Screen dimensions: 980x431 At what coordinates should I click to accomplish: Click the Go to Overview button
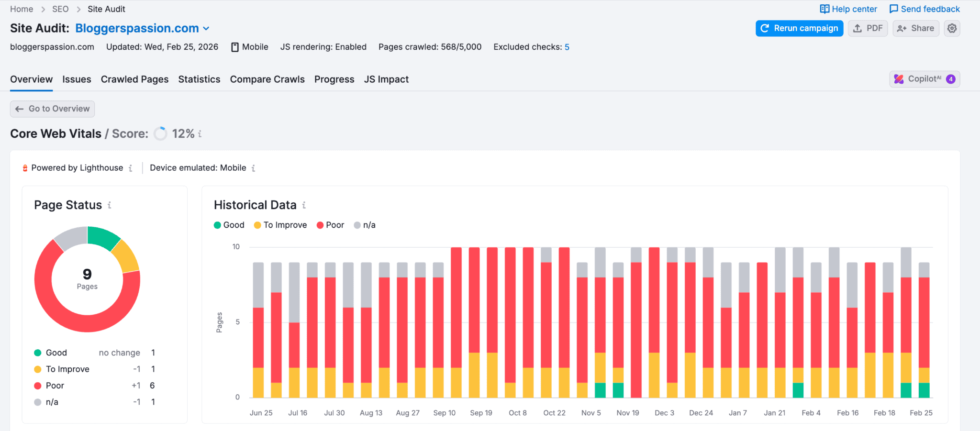[x=53, y=109]
